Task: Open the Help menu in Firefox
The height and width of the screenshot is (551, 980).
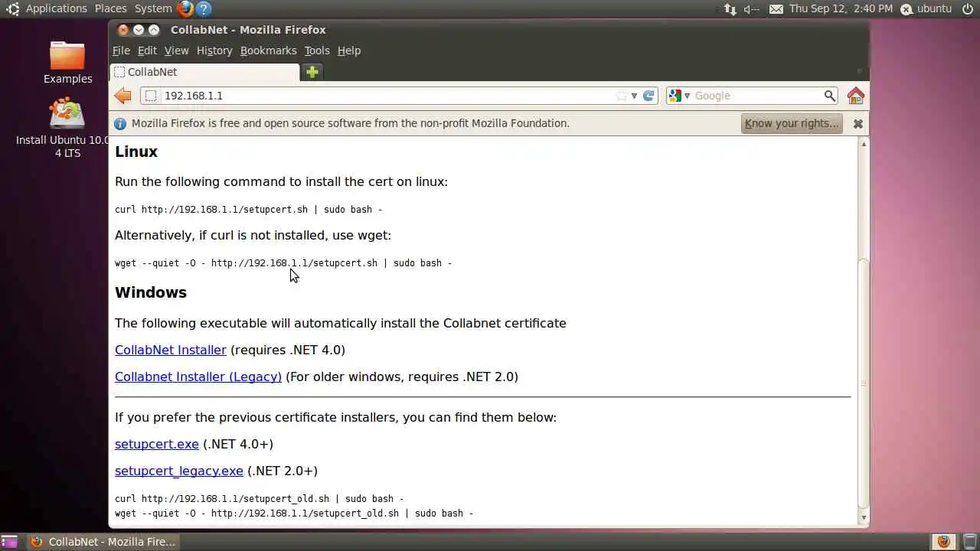Action: (x=349, y=51)
